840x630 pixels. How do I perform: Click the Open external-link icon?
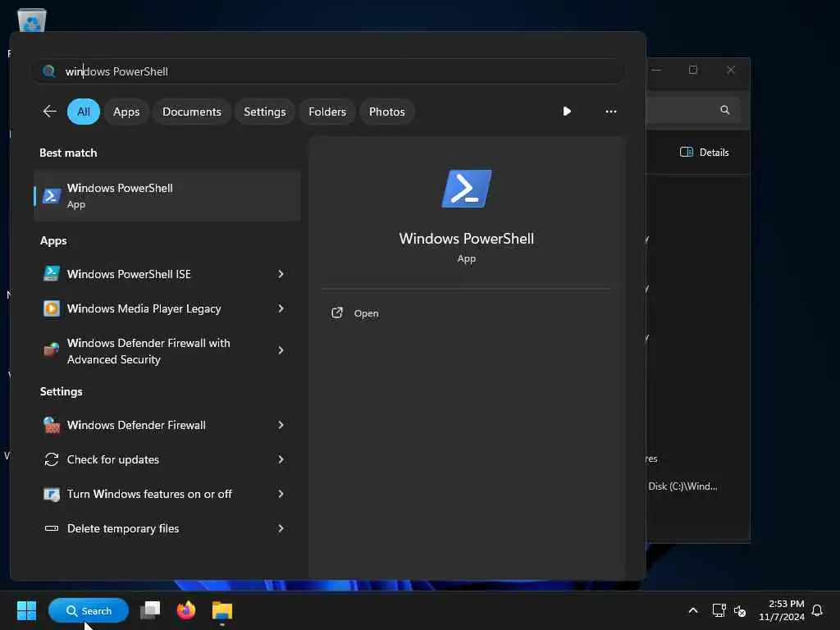(337, 313)
